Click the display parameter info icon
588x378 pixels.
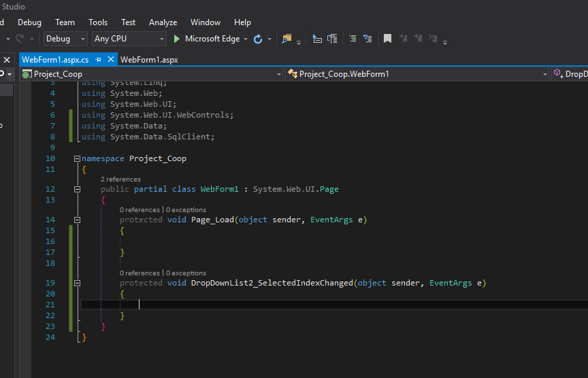332,39
